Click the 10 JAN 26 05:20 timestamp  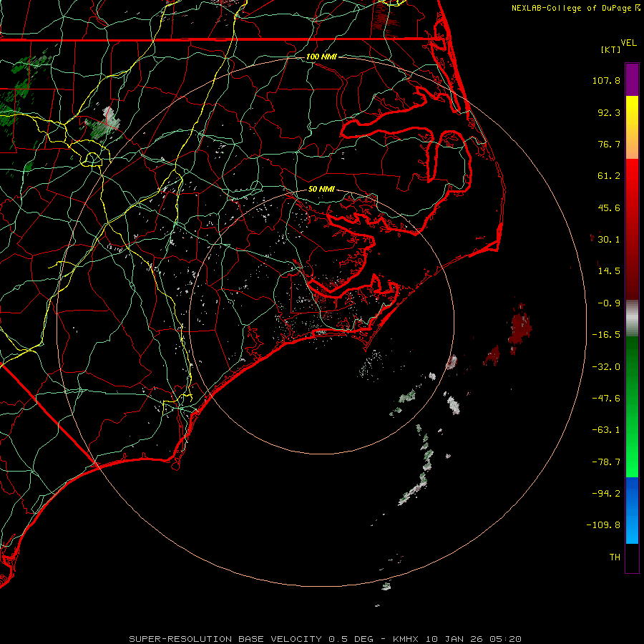(x=473, y=639)
